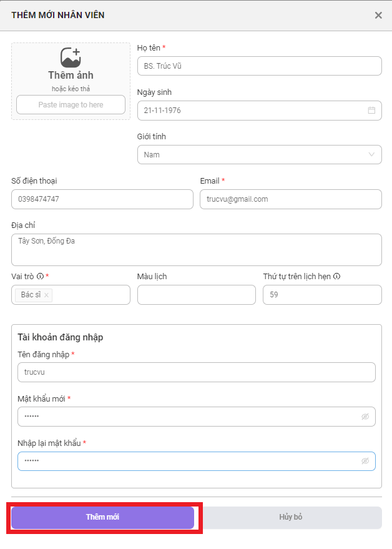Click the Thêm mới button

[102, 517]
